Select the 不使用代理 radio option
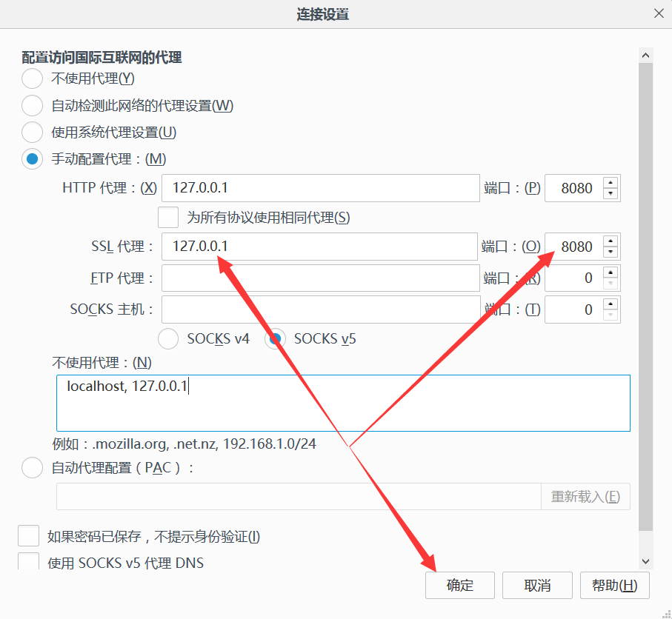Image resolution: width=672 pixels, height=619 pixels. tap(33, 78)
